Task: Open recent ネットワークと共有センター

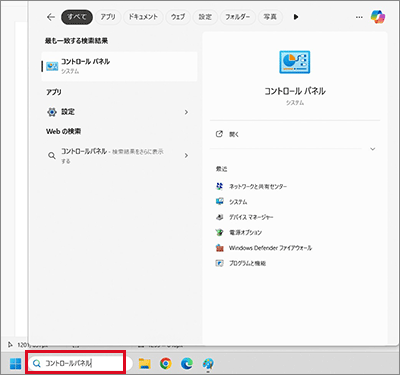Action: click(258, 186)
